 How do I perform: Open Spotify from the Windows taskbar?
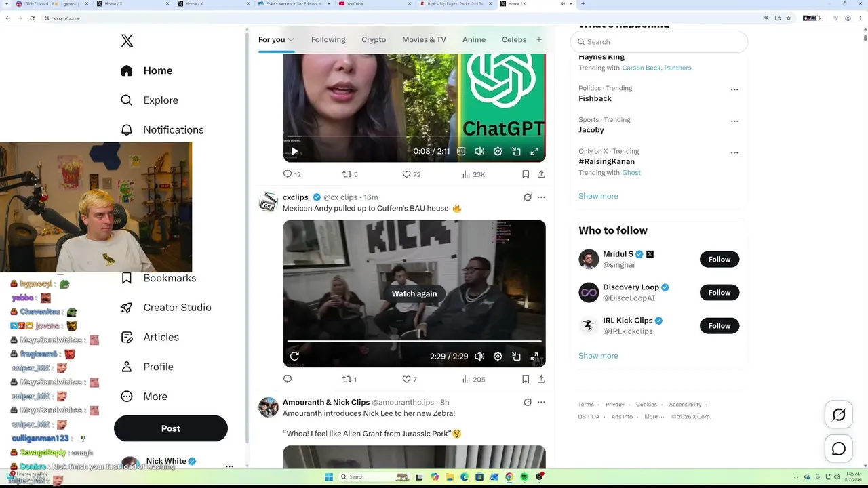coord(524,477)
